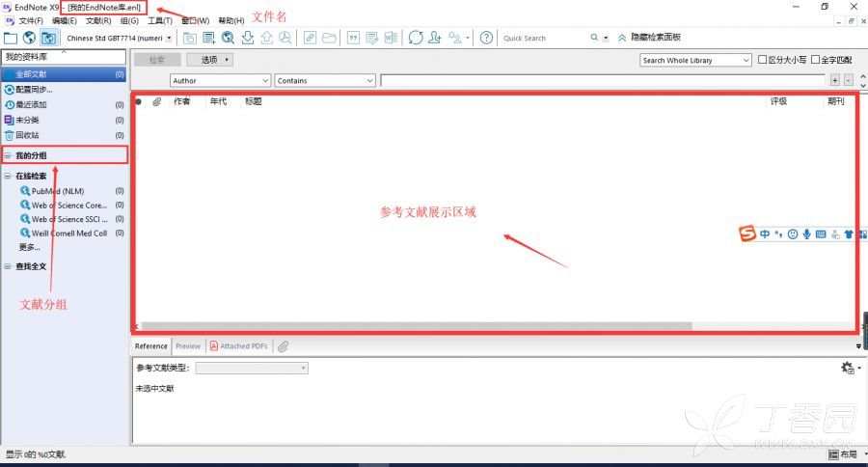Click the Format Bibliography icon
Screen dimensions: 868x467
pyautogui.click(x=372, y=38)
